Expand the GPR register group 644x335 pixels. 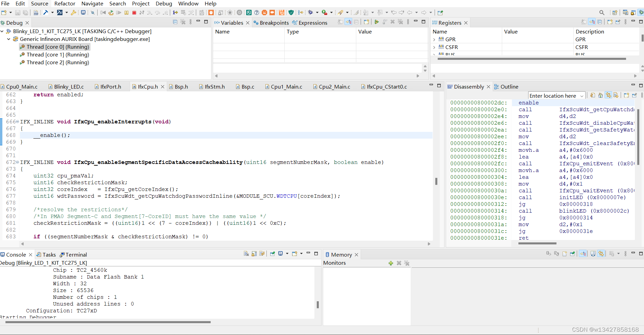tap(434, 40)
